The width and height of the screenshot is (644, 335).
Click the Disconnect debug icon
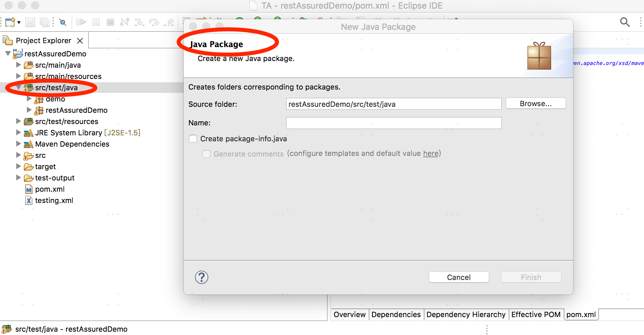(x=125, y=22)
